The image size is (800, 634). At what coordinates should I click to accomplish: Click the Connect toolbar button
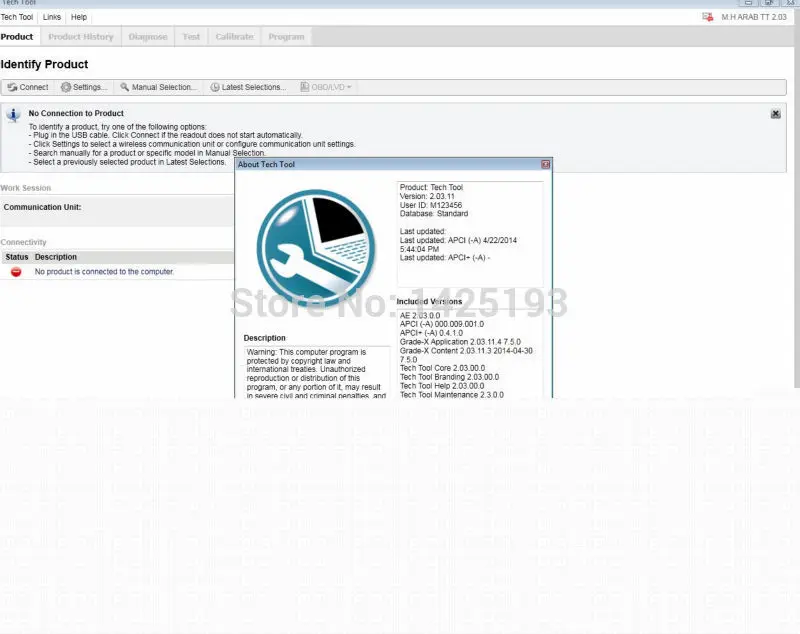click(x=28, y=87)
